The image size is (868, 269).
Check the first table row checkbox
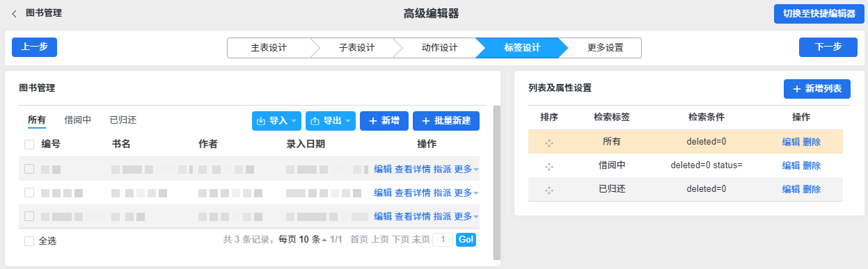point(29,169)
